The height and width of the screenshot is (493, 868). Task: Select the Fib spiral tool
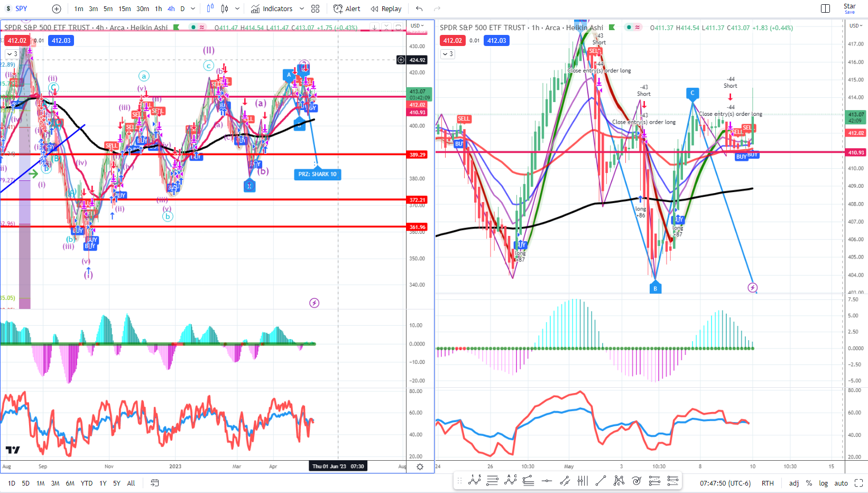point(636,481)
